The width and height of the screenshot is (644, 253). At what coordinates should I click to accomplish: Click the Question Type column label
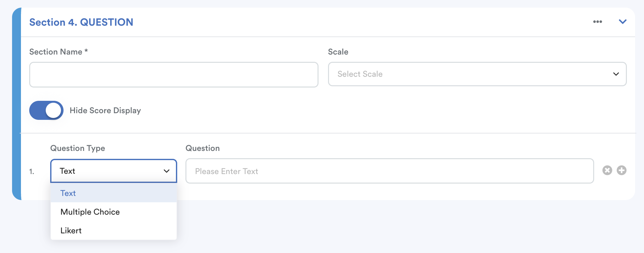pos(77,148)
